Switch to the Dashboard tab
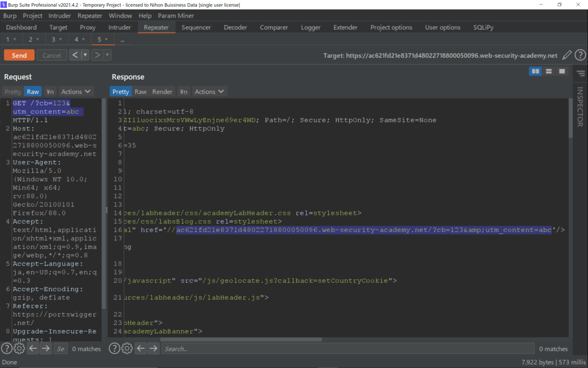The image size is (588, 368). coord(22,27)
